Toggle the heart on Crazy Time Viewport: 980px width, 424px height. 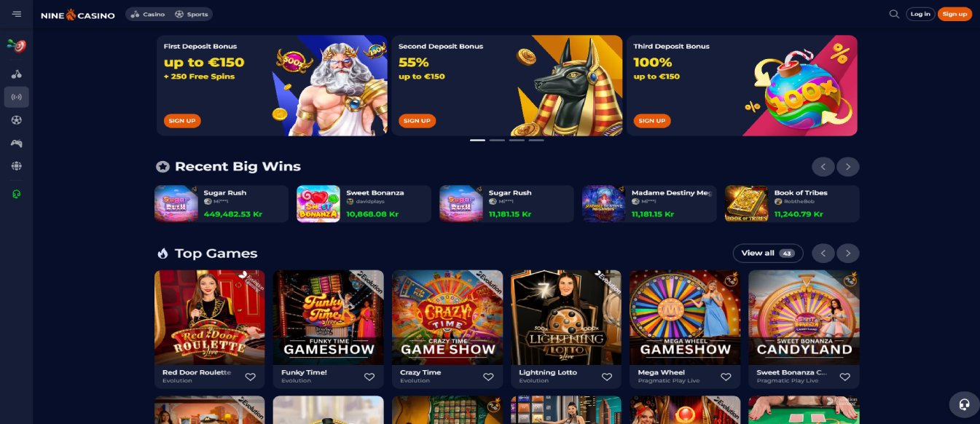488,377
